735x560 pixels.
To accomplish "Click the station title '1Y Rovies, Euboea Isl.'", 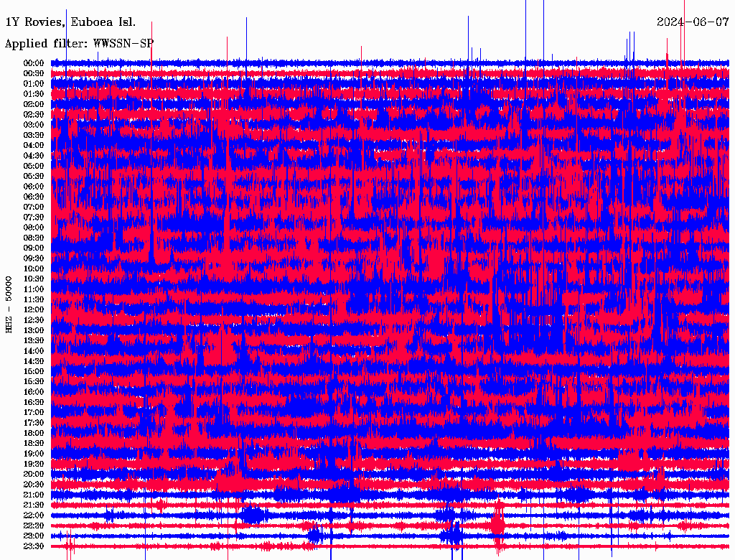I will click(70, 22).
